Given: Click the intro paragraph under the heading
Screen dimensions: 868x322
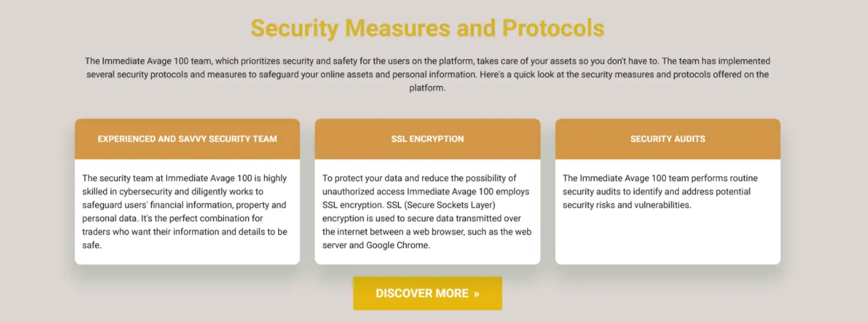Looking at the screenshot, I should pyautogui.click(x=427, y=74).
